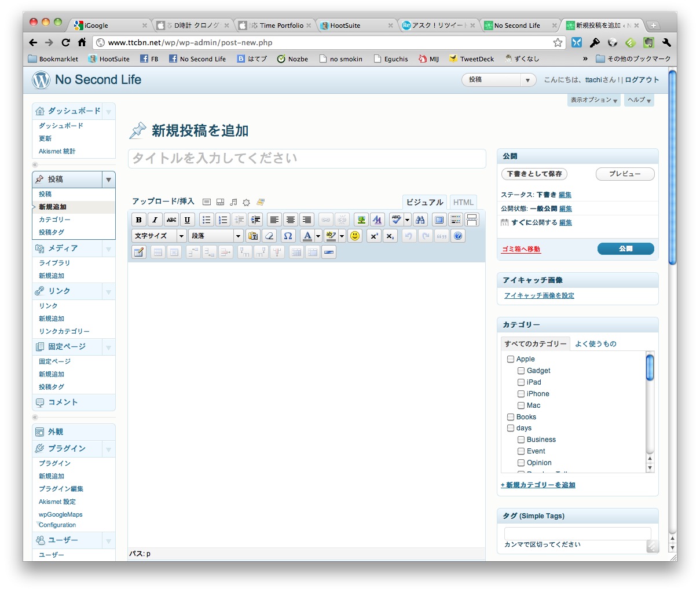Check the Apple category checkbox
The image size is (700, 596).
[511, 359]
